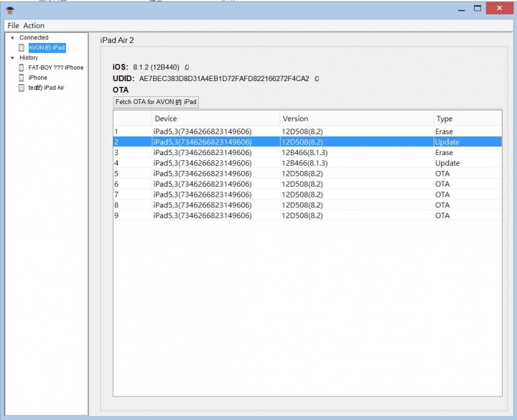The height and width of the screenshot is (420, 517).
Task: Open the File menu
Action: [13, 26]
